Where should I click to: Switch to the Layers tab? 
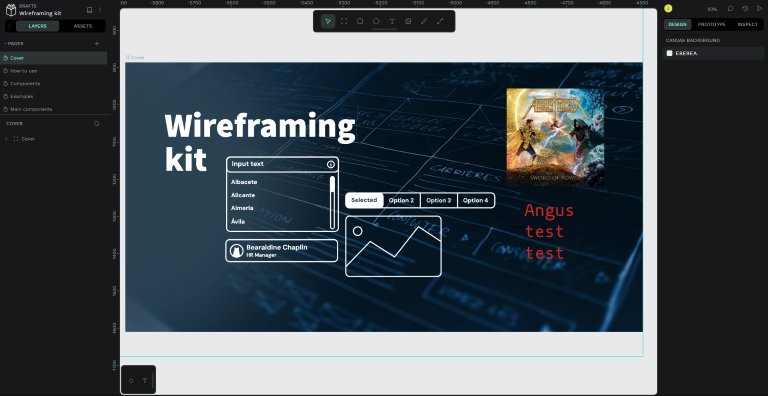click(x=38, y=26)
